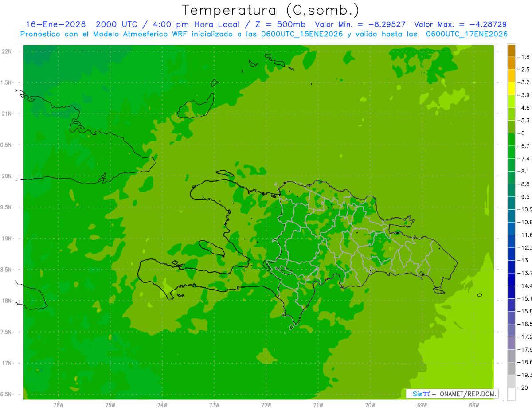Click the 'Sis' logo text in credit box
The image size is (532, 411).
pos(417,394)
